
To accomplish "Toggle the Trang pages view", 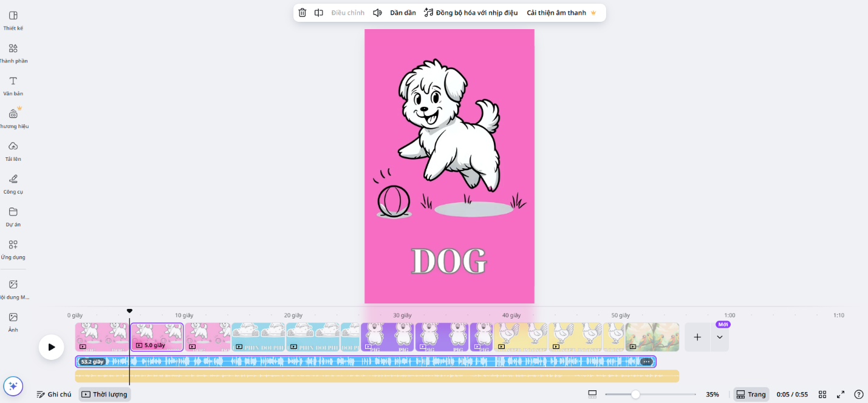I will point(751,395).
